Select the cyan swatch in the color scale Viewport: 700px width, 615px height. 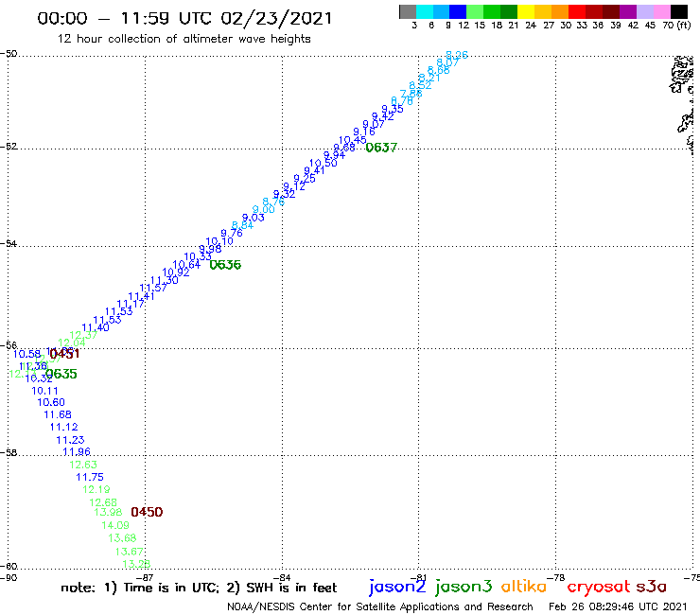click(x=424, y=11)
